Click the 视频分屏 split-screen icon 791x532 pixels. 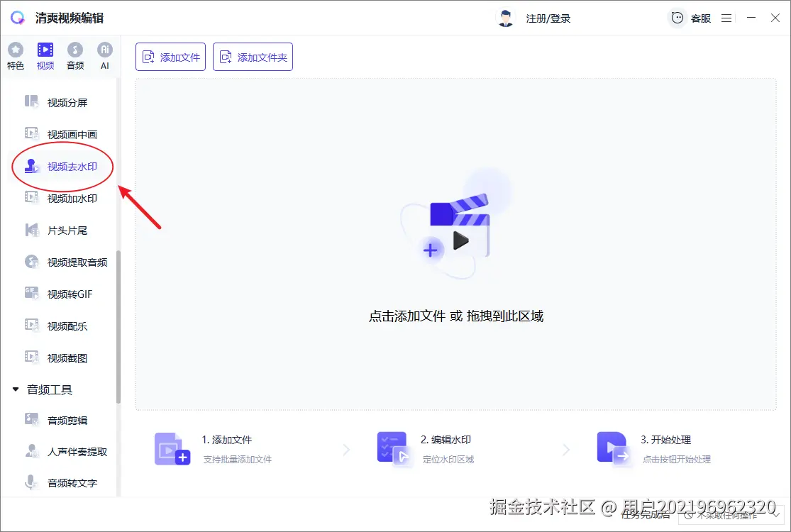point(32,102)
